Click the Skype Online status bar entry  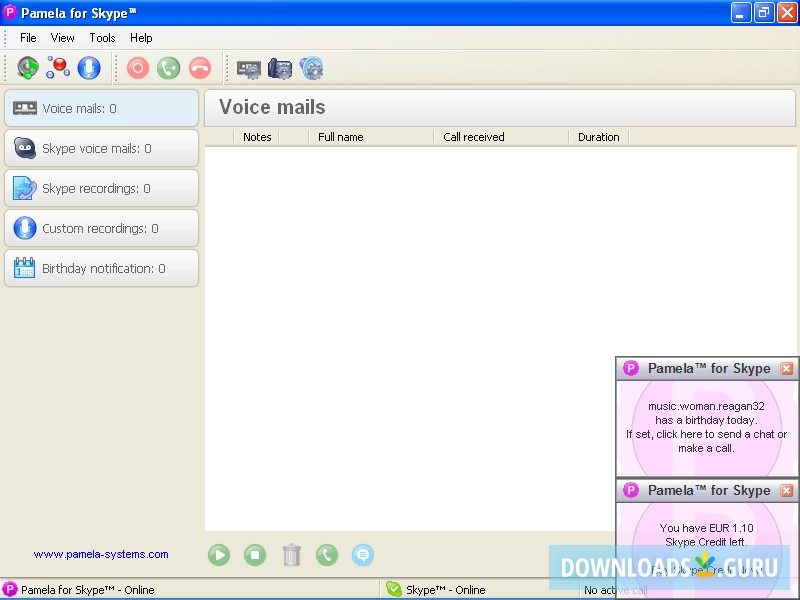pos(445,590)
